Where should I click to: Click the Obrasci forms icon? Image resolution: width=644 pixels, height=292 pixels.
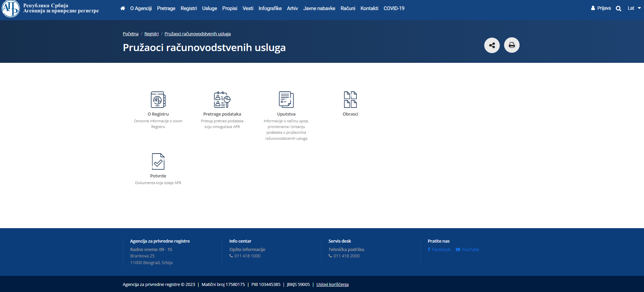click(350, 99)
